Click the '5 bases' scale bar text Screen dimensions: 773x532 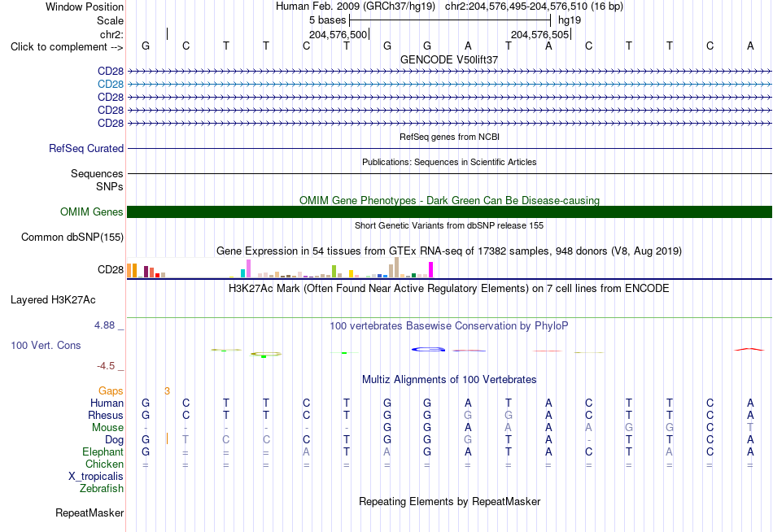tap(328, 20)
